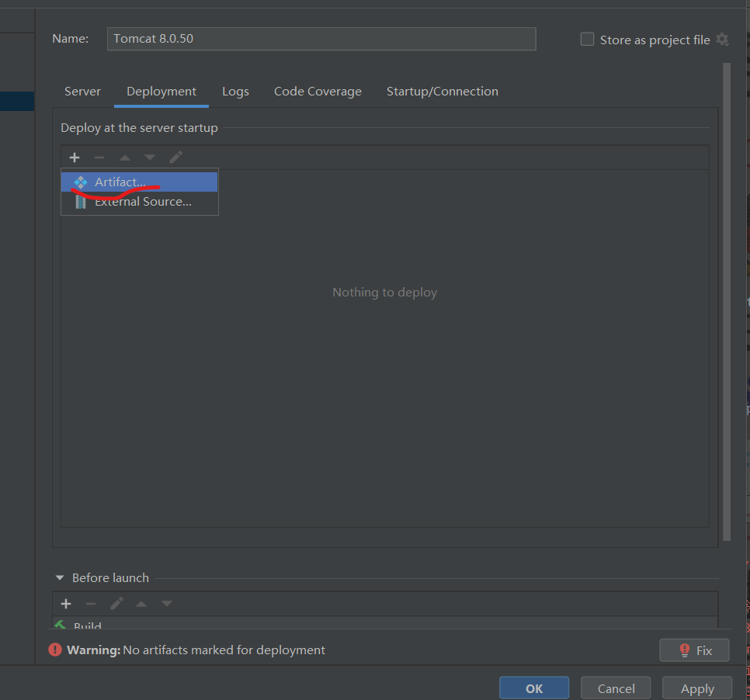Add a Before launch task with plus icon

66,604
